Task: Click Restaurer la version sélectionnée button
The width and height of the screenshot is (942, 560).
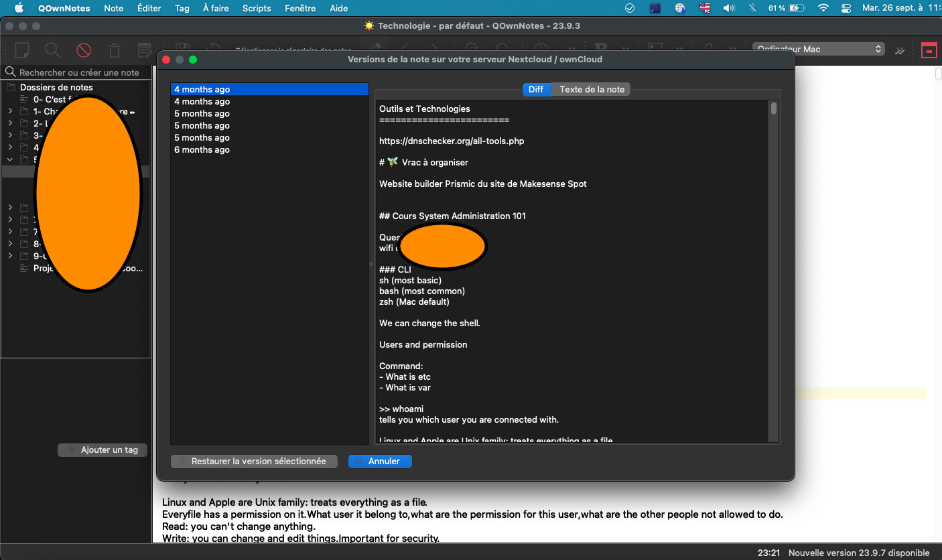Action: (x=254, y=461)
